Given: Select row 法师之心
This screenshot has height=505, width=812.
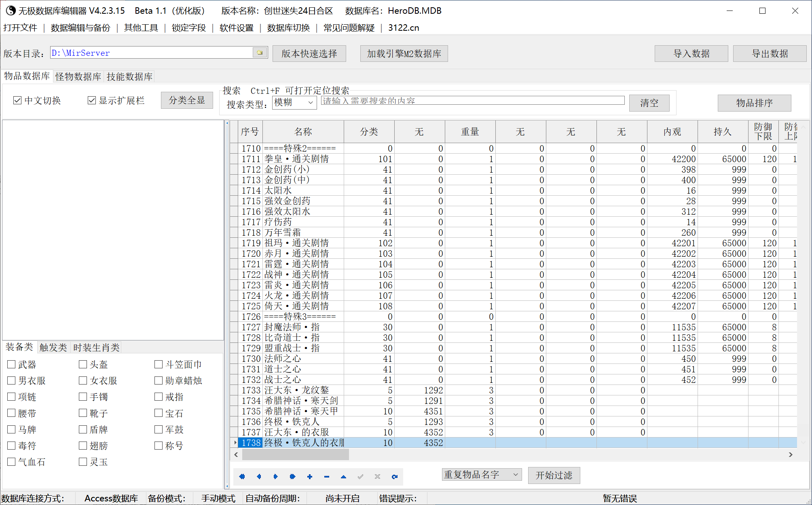Looking at the screenshot, I should tap(514, 359).
